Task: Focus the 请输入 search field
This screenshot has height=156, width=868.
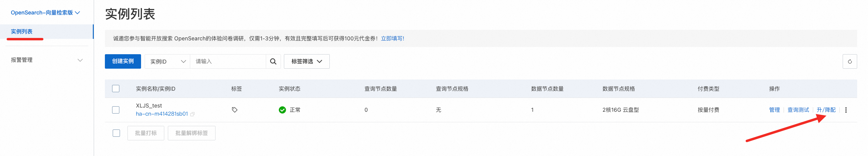Action: click(228, 61)
